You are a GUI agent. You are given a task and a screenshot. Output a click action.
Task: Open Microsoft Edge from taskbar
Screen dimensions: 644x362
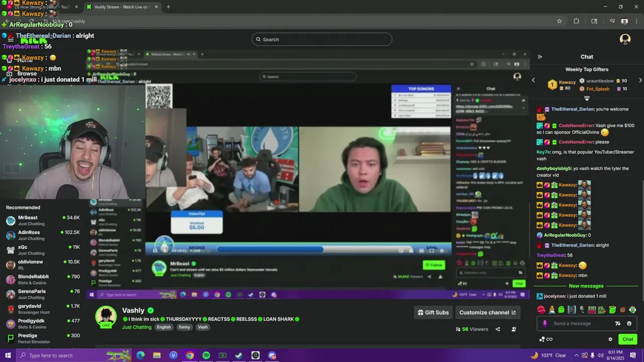click(x=140, y=355)
